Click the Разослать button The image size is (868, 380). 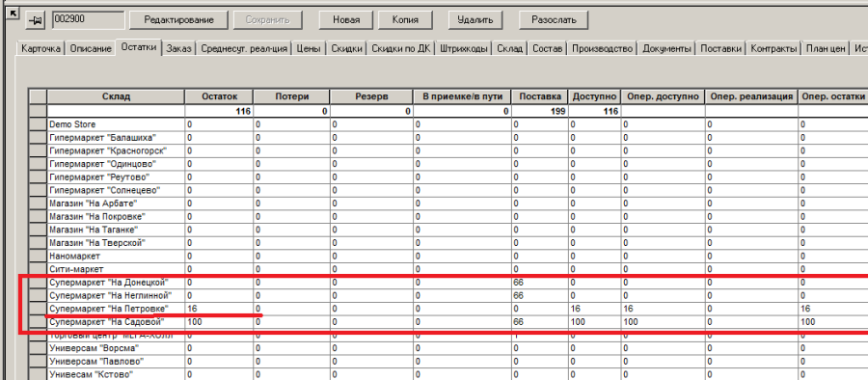554,20
